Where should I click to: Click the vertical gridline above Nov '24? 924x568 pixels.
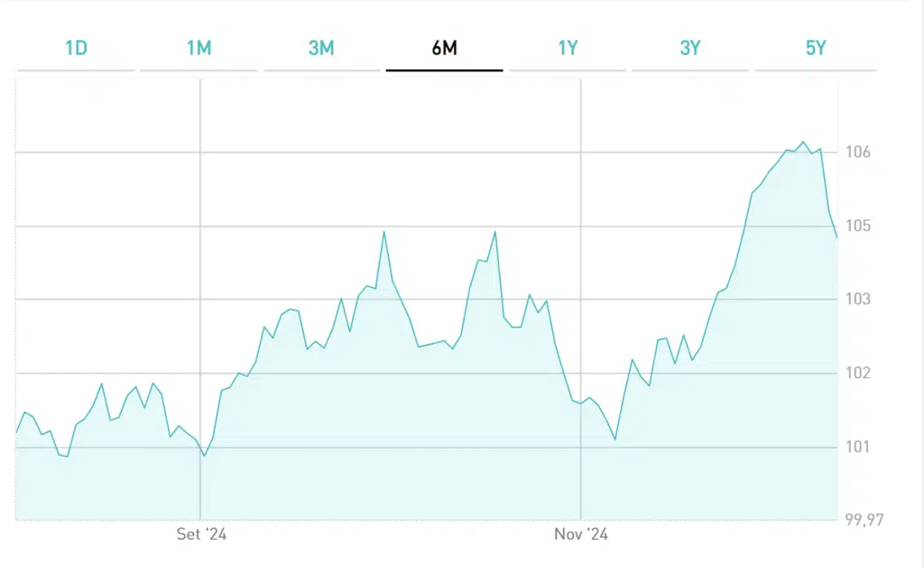[581, 226]
